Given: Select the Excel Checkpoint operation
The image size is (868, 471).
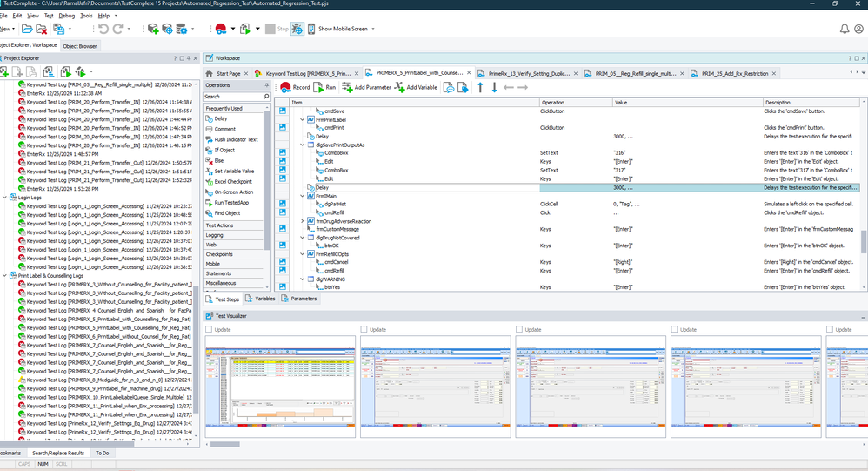Looking at the screenshot, I should coord(234,181).
